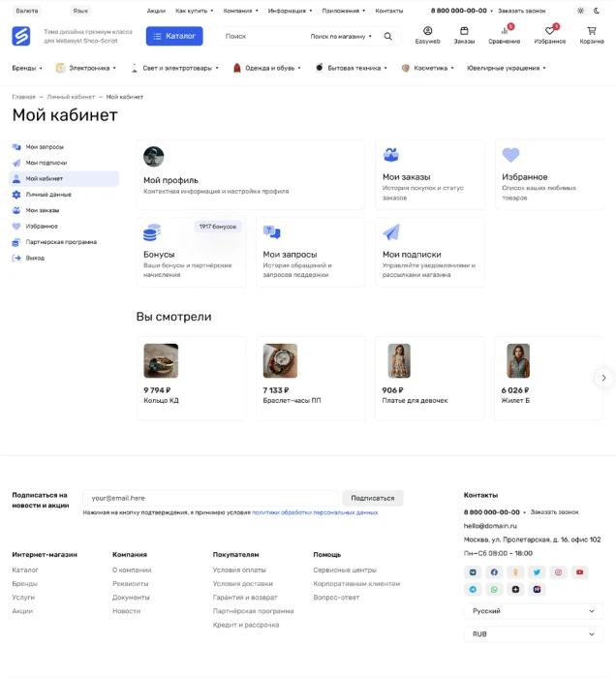The image size is (616, 678).
Task: Open Twitter social link in footer
Action: [537, 572]
